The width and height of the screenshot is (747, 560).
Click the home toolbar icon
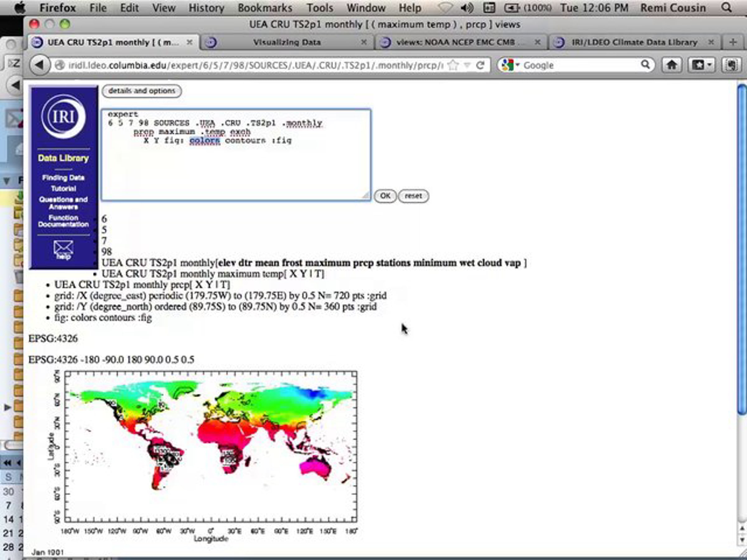coord(671,65)
